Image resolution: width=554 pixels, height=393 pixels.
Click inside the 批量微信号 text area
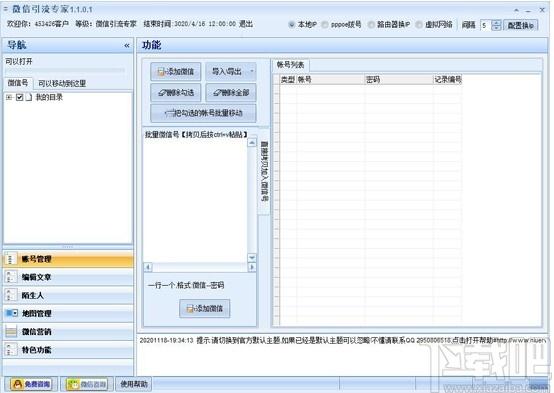pyautogui.click(x=195, y=200)
